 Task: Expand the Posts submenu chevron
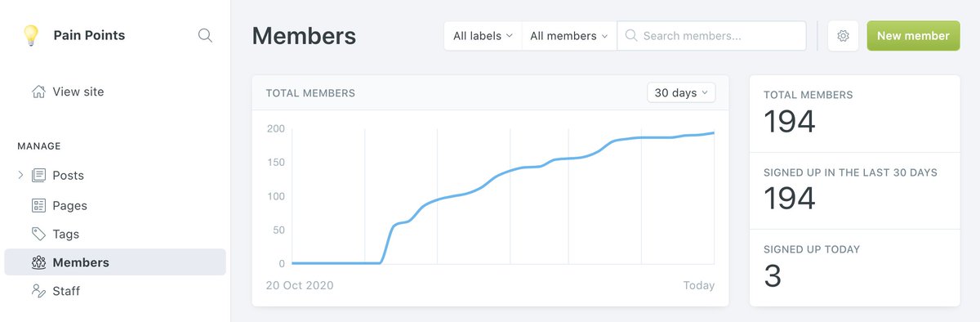click(x=20, y=175)
